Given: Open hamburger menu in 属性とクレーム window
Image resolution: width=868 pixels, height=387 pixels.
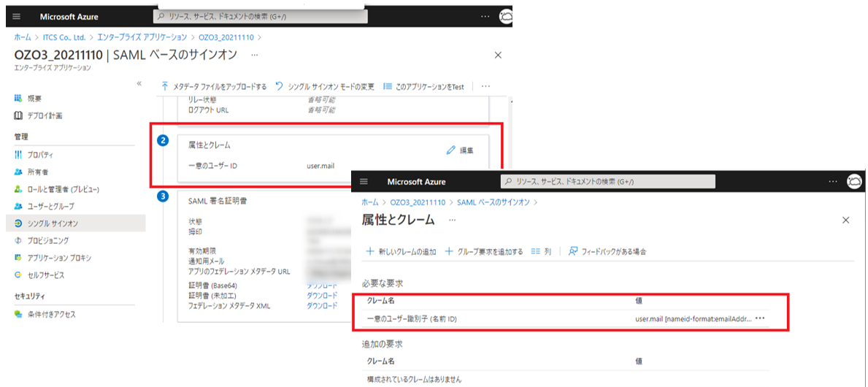Looking at the screenshot, I should [x=364, y=182].
